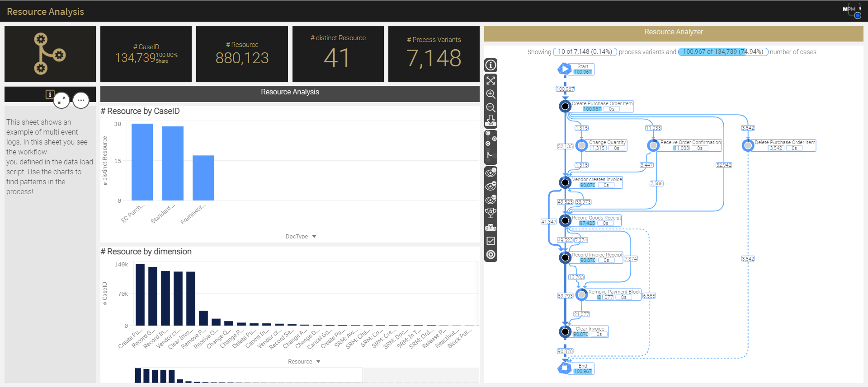
Task: Select the Create Purchase Order Item node circle
Action: click(565, 106)
